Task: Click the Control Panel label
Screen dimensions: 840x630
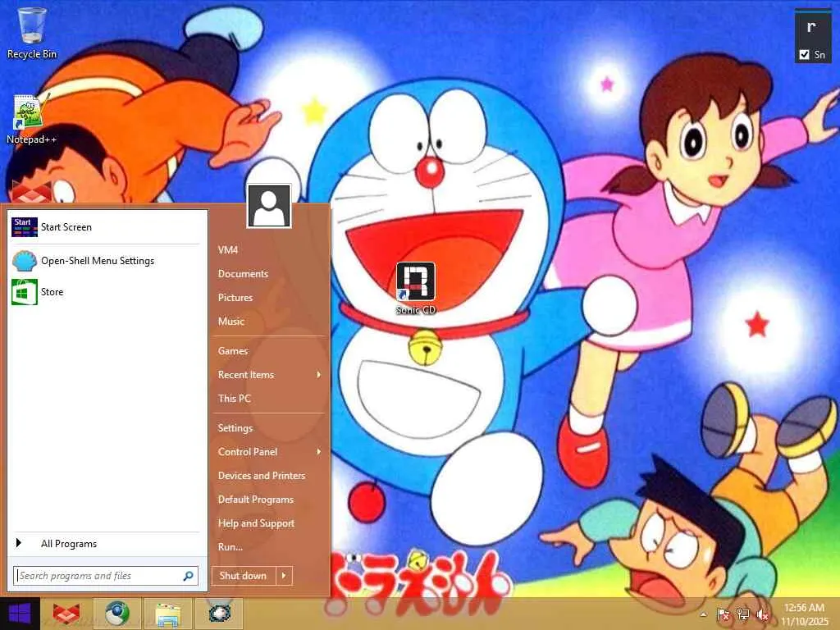Action: [248, 452]
